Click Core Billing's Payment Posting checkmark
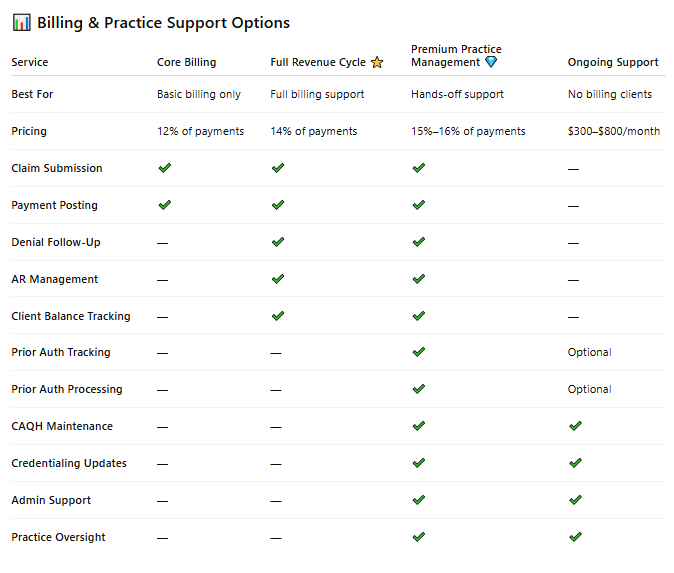674x573 pixels. tap(165, 205)
